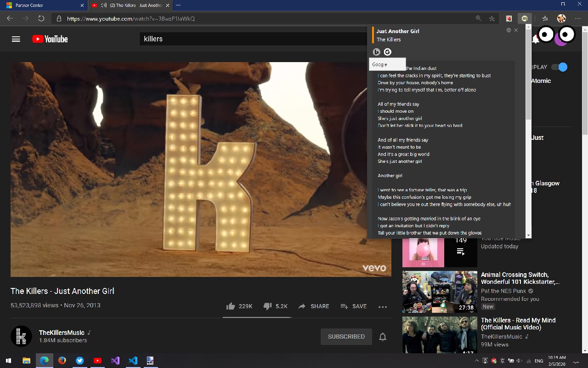Screen dimensions: 588x368
Task: Search lyrics with the Bing icon
Action: point(377,52)
